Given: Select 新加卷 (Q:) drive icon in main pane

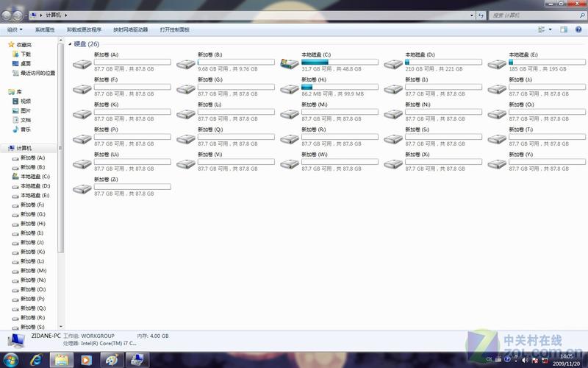Looking at the screenshot, I should click(186, 139).
